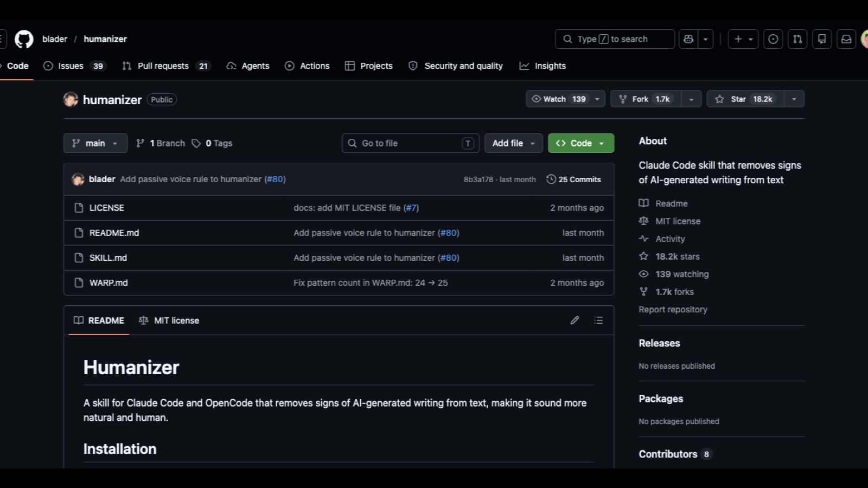Click the humanizer breadcrumb link
This screenshot has width=868, height=488.
pyautogui.click(x=105, y=39)
